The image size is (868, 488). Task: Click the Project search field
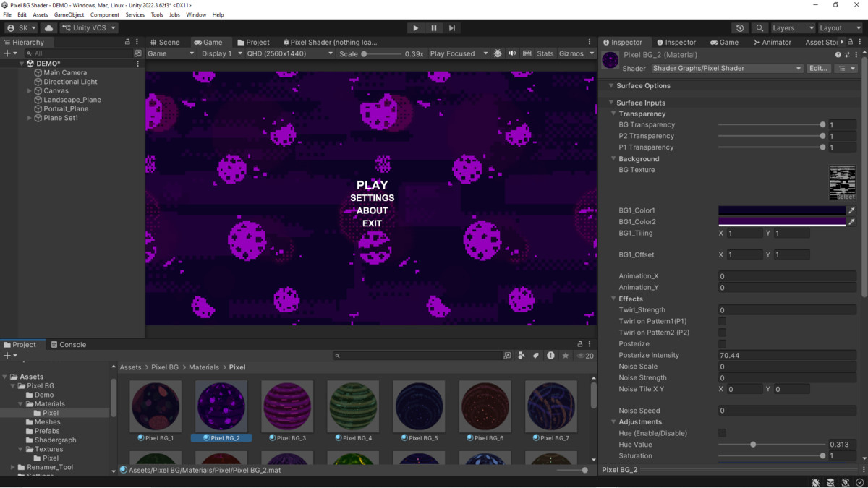tap(417, 356)
